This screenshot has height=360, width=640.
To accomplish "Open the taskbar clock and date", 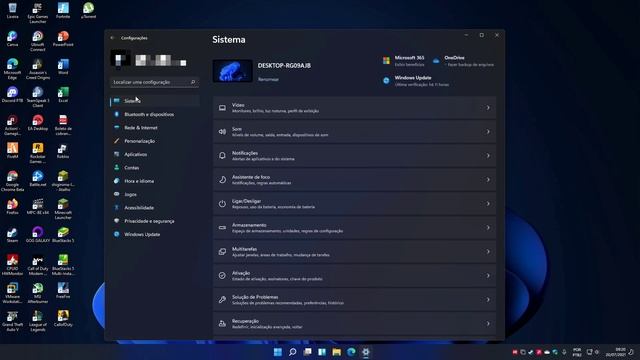I will [616, 352].
